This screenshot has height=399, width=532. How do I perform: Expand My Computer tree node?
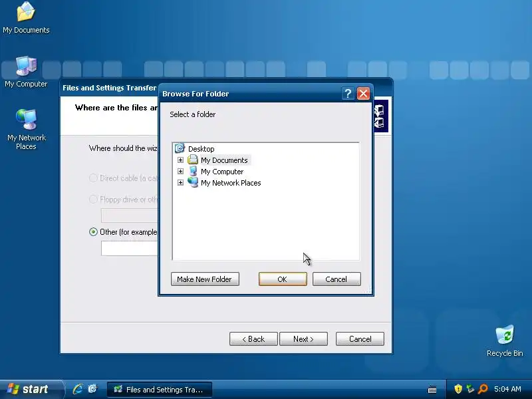click(x=180, y=172)
